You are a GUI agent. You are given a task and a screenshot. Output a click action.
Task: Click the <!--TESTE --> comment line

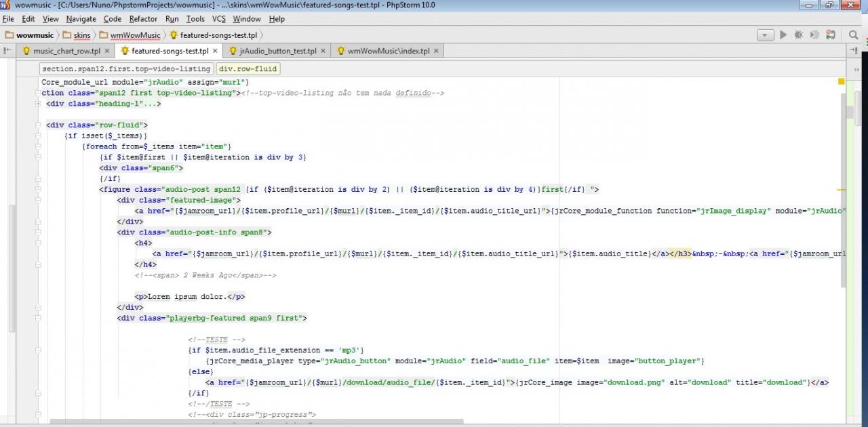point(216,340)
